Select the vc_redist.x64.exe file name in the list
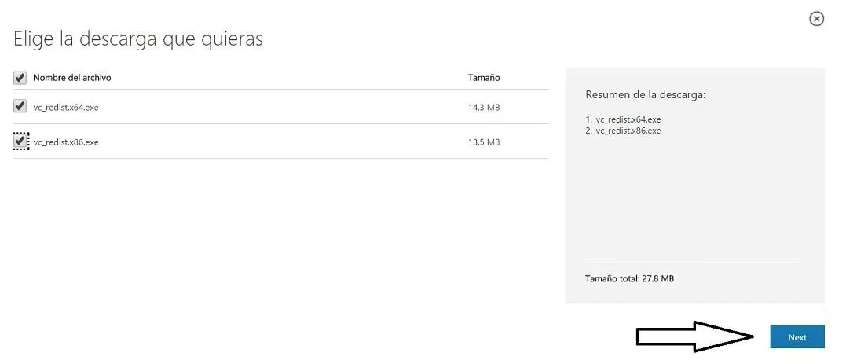The image size is (868, 364). [66, 108]
